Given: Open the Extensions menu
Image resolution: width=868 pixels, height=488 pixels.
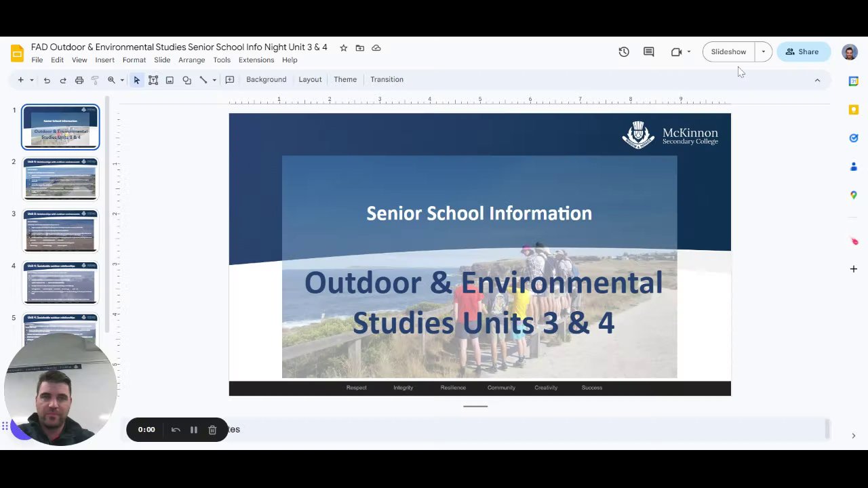Looking at the screenshot, I should click(256, 60).
